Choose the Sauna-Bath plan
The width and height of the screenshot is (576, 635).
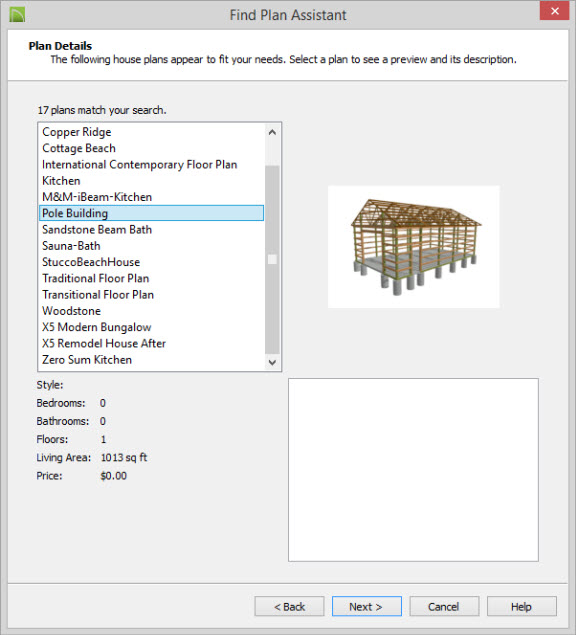pyautogui.click(x=71, y=246)
